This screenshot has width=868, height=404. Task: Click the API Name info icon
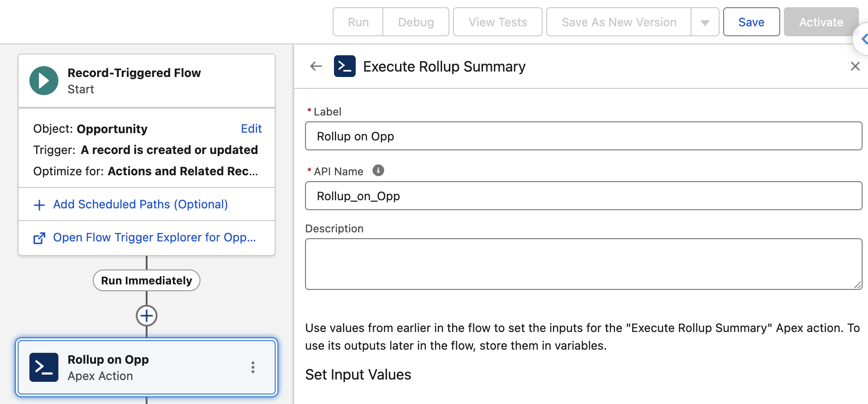click(x=378, y=171)
